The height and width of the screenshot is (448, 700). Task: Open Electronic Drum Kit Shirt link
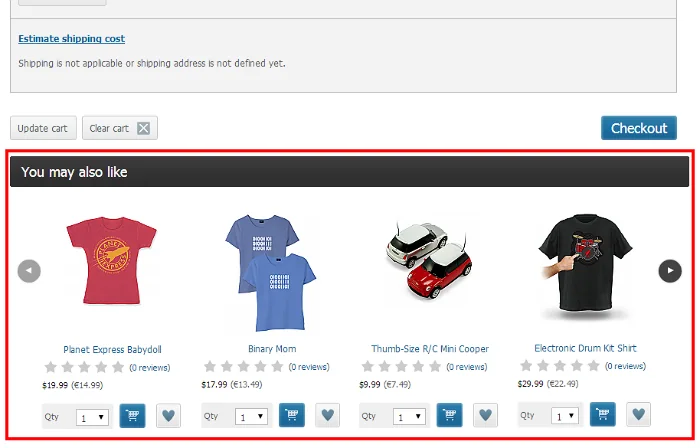tap(585, 348)
